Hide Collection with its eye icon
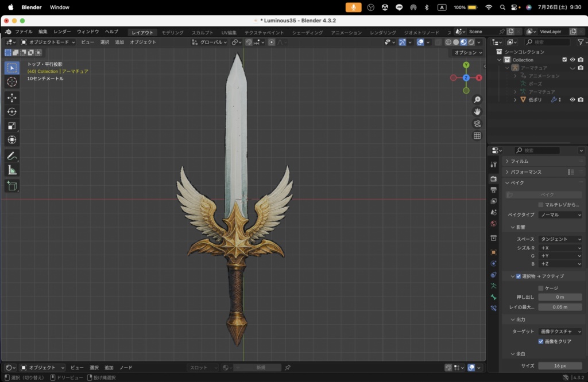Screen dimensions: 588x382 click(x=572, y=60)
